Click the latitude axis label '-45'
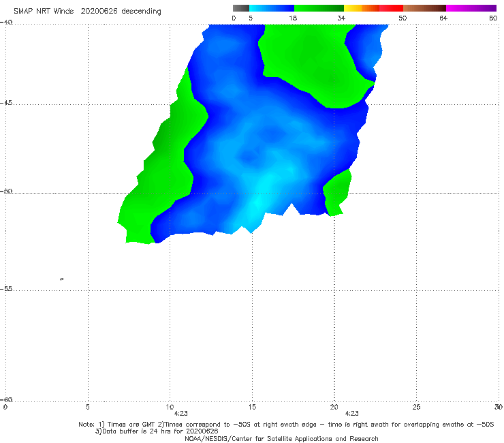Viewport: 504px width, 443px height. pyautogui.click(x=6, y=103)
